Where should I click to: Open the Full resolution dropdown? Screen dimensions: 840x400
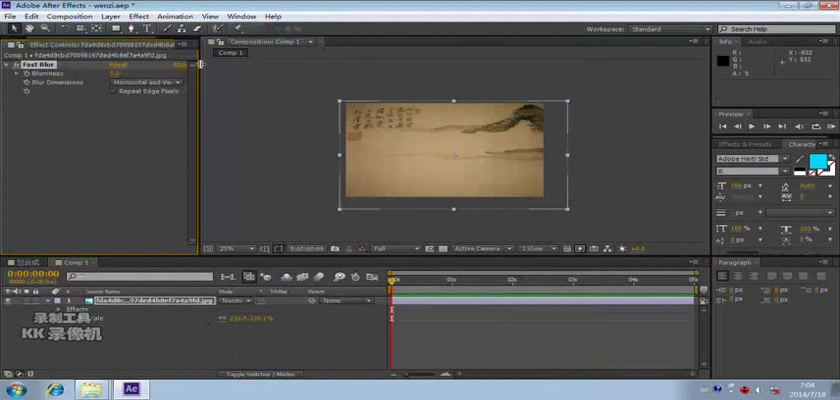pyautogui.click(x=396, y=249)
